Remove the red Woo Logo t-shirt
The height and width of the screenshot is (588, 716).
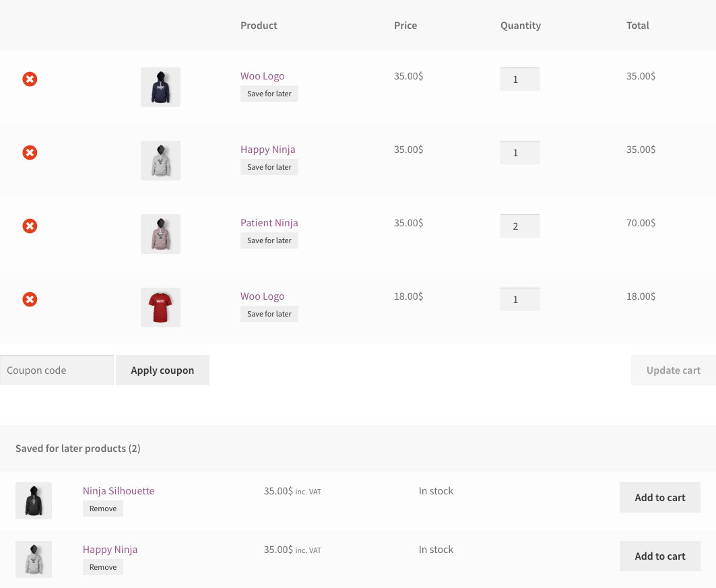30,300
